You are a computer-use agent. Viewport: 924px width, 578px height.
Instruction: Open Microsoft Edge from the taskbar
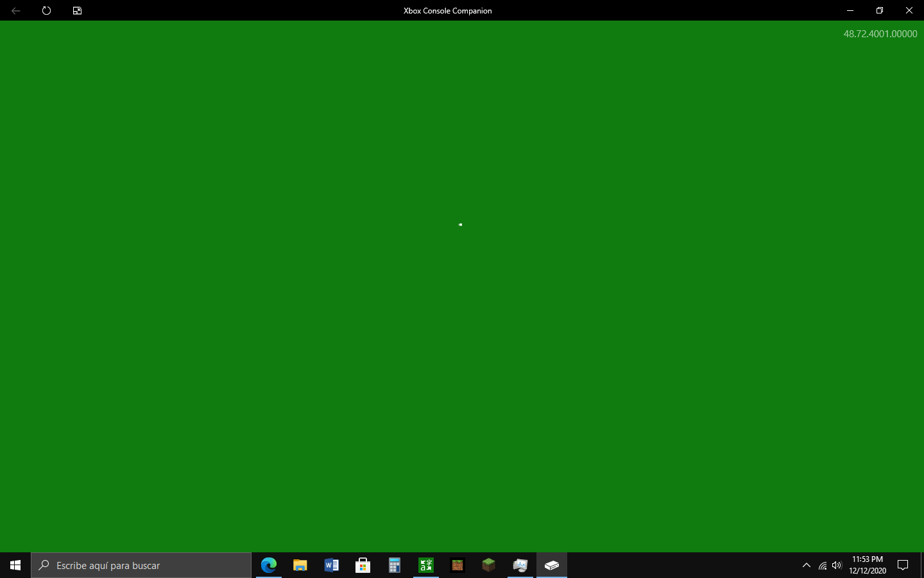point(269,565)
